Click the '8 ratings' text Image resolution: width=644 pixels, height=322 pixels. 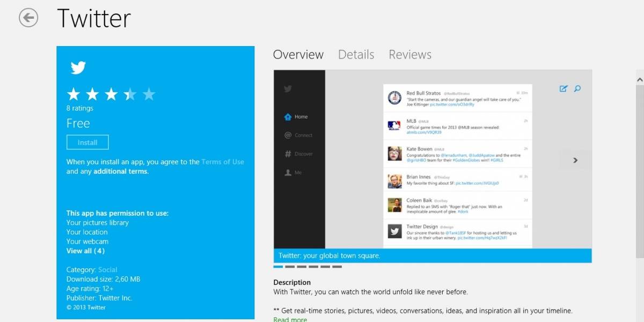click(80, 108)
